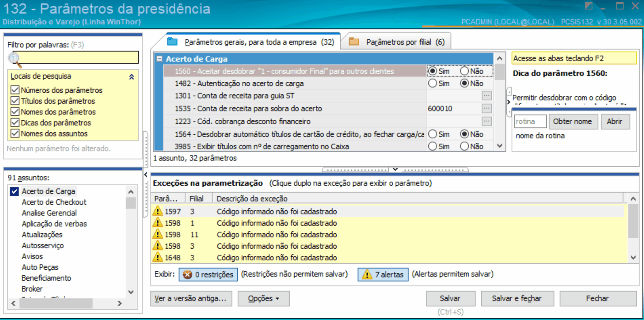Collapse parameter list with center chevron
Screen dimensions: 644x320
395,169
